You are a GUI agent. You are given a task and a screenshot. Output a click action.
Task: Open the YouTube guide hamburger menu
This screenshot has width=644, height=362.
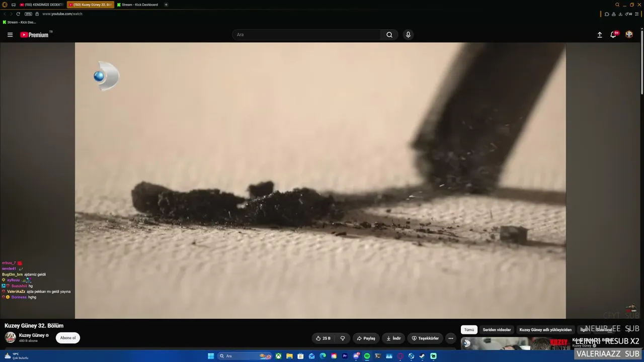point(10,35)
